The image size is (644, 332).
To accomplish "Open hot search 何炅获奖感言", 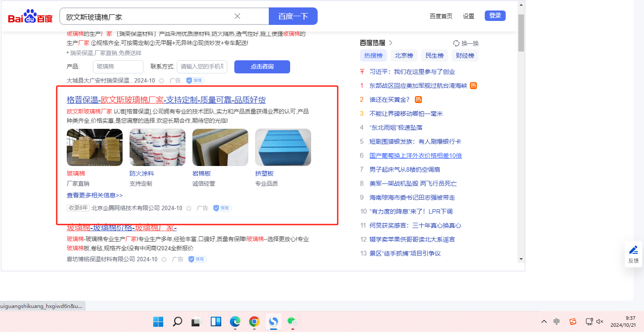I will tap(415, 225).
